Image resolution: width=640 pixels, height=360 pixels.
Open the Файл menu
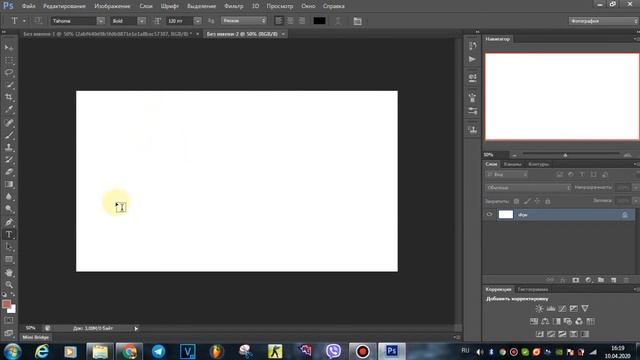point(28,6)
